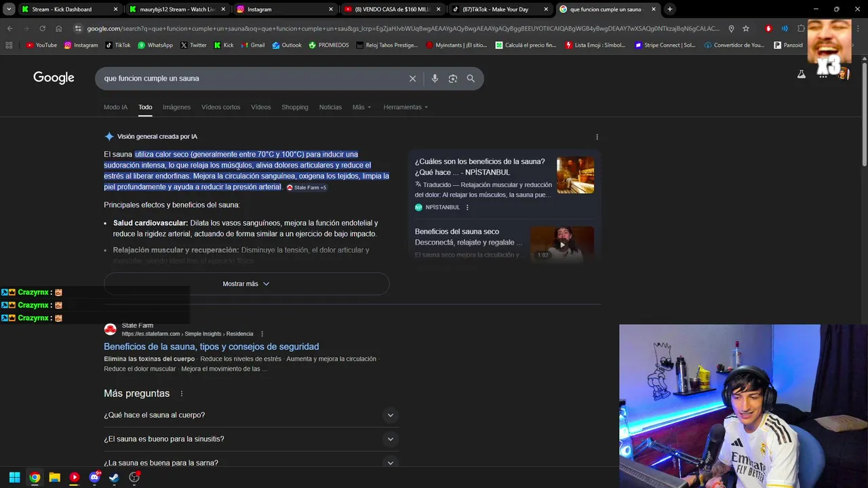Click the magnifier search submit icon
The height and width of the screenshot is (488, 868).
click(x=471, y=79)
